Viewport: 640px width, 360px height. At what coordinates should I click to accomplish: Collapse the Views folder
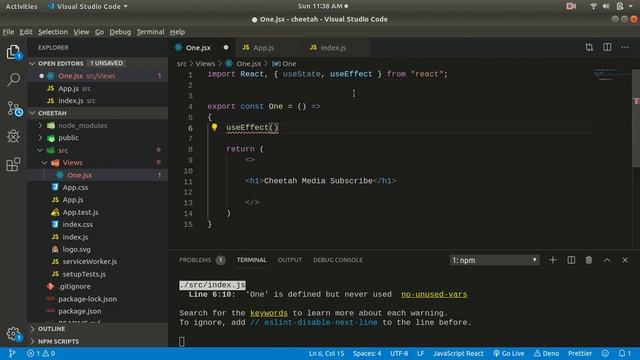point(72,162)
